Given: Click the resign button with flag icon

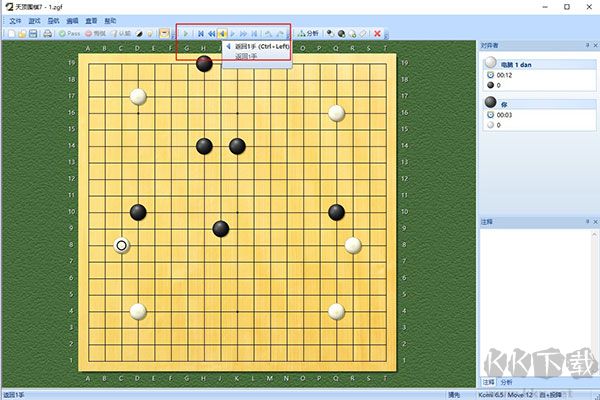Looking at the screenshot, I should pos(121,34).
